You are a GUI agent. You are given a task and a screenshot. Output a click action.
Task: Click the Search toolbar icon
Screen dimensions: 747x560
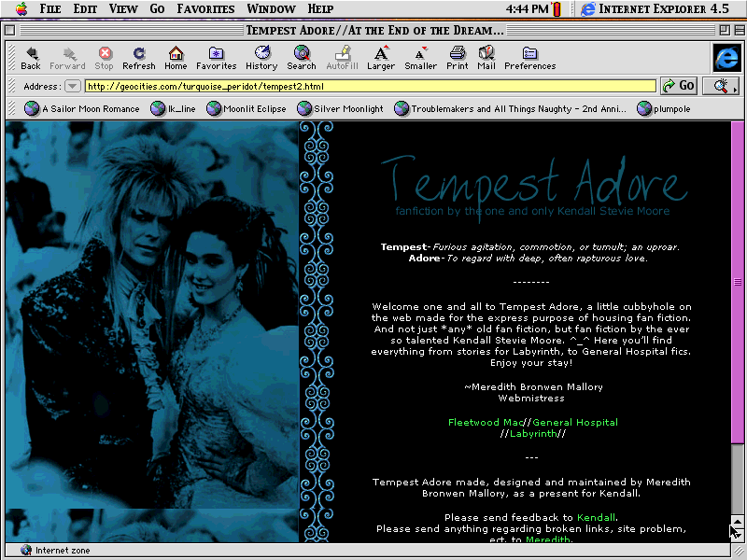click(302, 53)
